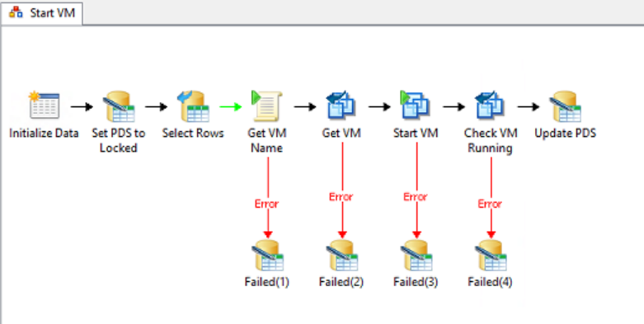Click the 'Failed(4)' label text
The height and width of the screenshot is (324, 644).
490,282
